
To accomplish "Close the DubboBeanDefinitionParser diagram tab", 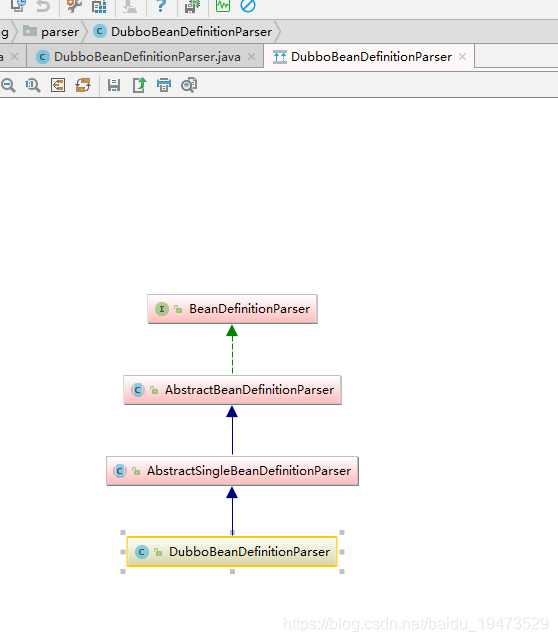I will click(462, 57).
